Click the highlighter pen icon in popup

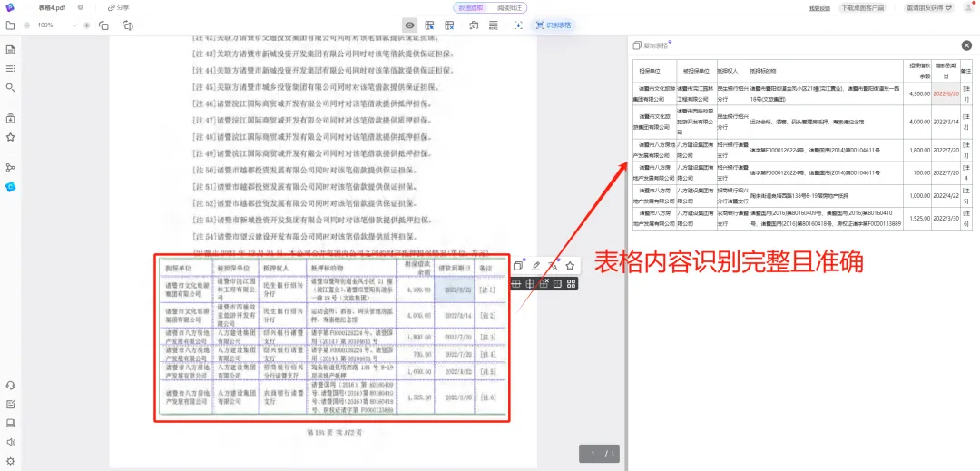[x=535, y=266]
